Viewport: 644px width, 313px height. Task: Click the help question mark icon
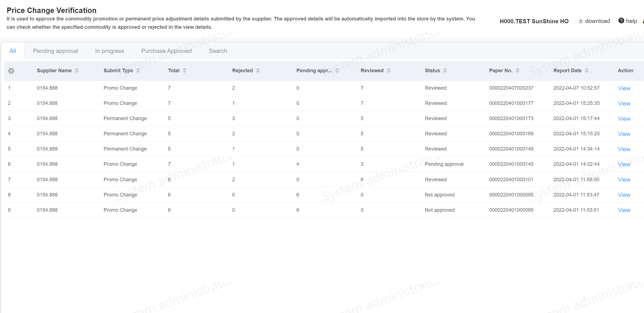pyautogui.click(x=621, y=21)
